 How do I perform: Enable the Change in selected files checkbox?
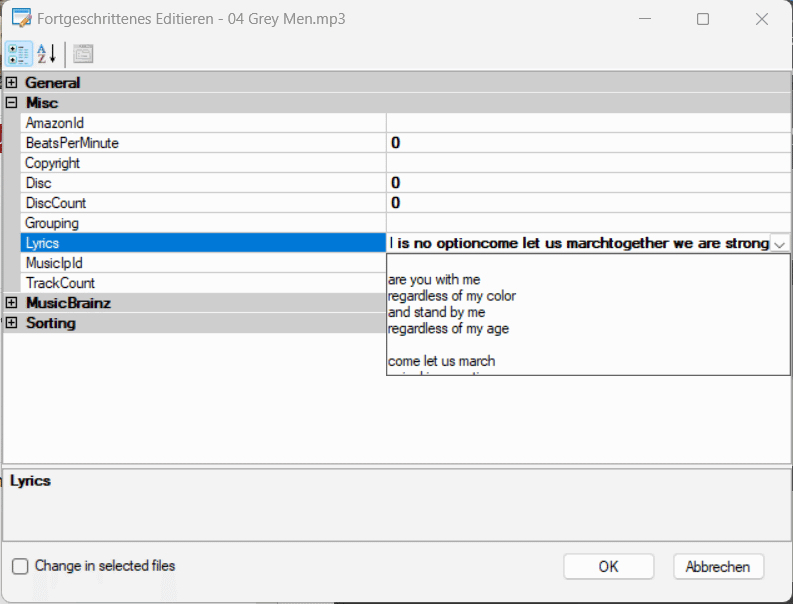click(20, 566)
